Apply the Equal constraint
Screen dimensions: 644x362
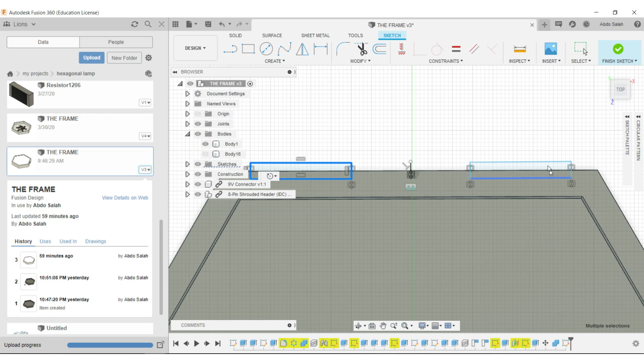[456, 49]
